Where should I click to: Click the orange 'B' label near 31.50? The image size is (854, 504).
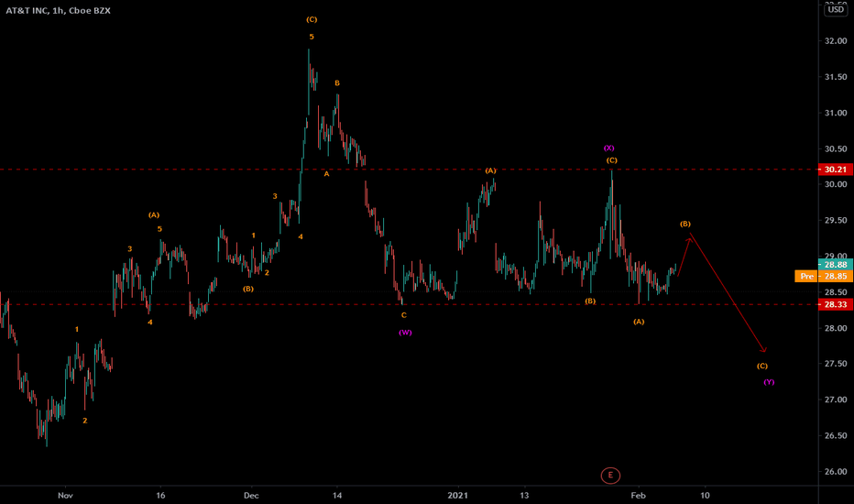pyautogui.click(x=337, y=83)
